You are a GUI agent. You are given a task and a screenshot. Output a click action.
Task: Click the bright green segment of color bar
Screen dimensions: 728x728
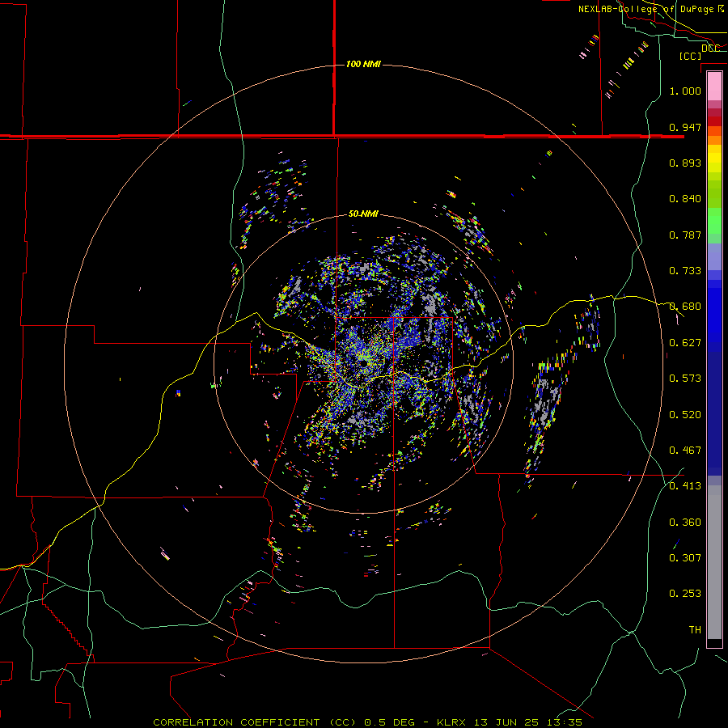click(714, 222)
